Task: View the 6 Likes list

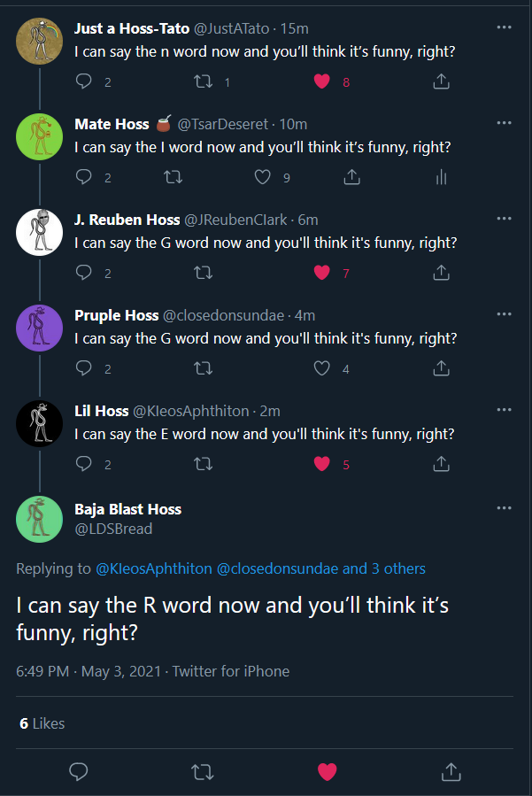Action: pyautogui.click(x=42, y=723)
